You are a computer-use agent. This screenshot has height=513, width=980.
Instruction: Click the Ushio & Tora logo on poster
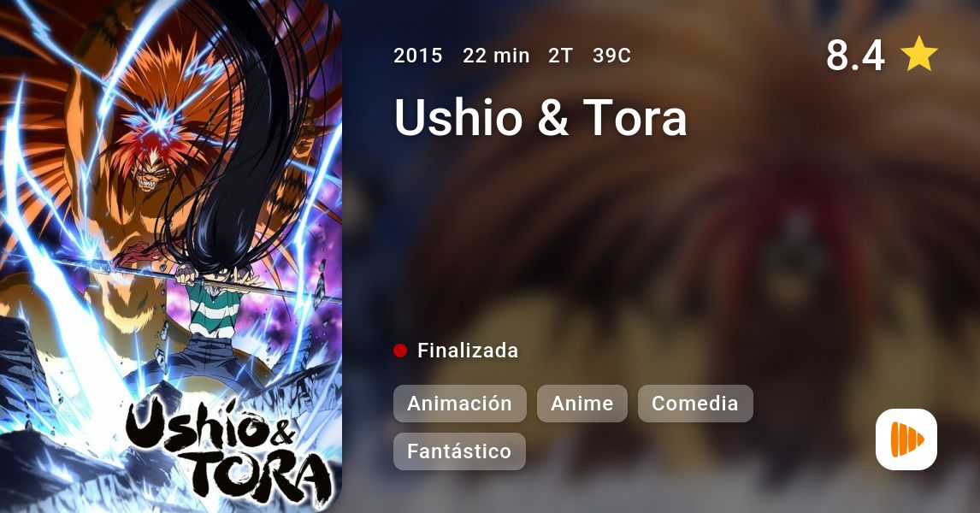pyautogui.click(x=228, y=450)
